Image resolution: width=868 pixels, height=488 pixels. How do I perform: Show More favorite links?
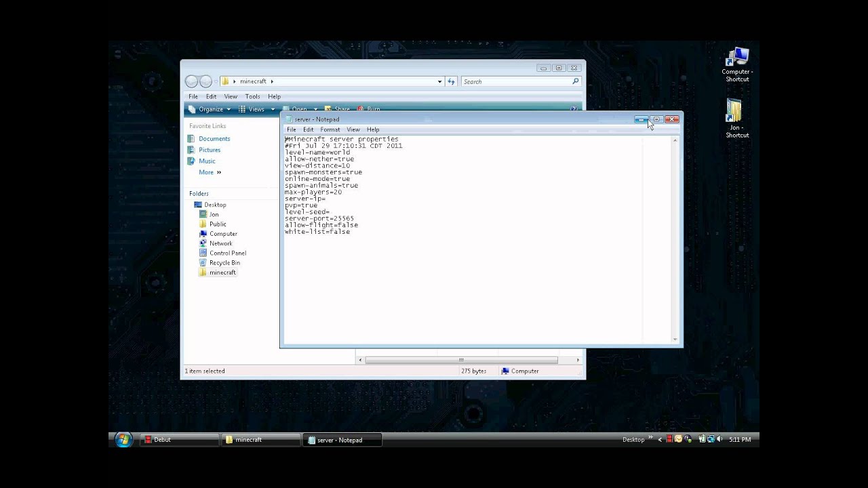[x=210, y=172]
